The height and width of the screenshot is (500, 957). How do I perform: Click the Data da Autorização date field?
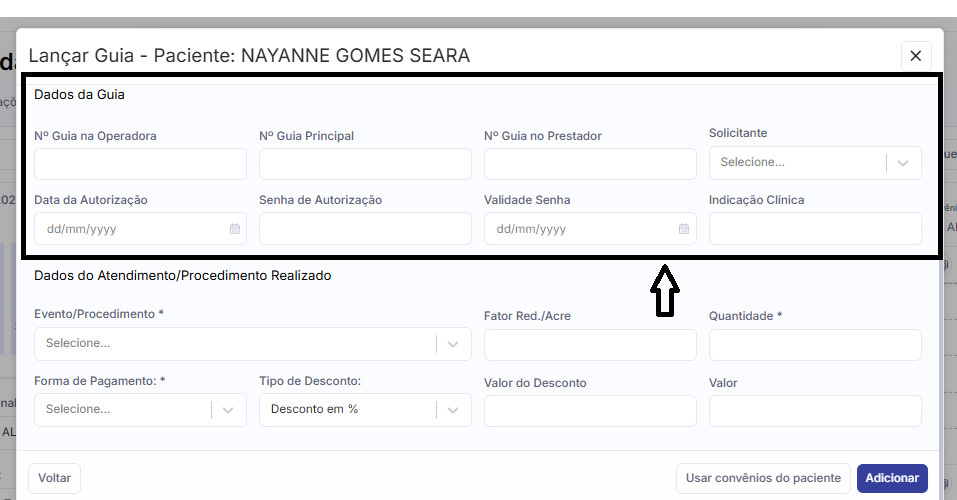(125, 229)
